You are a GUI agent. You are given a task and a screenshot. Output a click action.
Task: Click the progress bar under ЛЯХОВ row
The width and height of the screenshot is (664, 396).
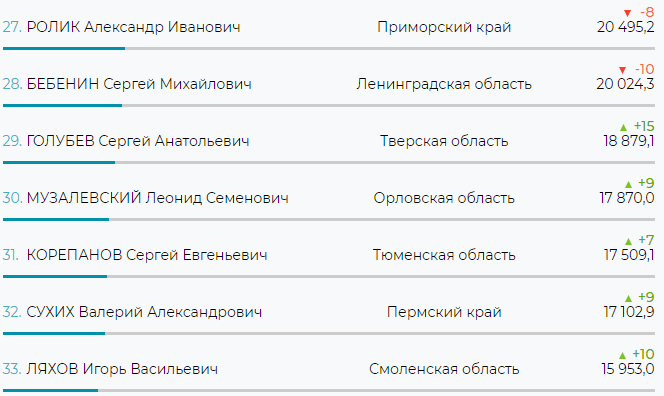329,390
